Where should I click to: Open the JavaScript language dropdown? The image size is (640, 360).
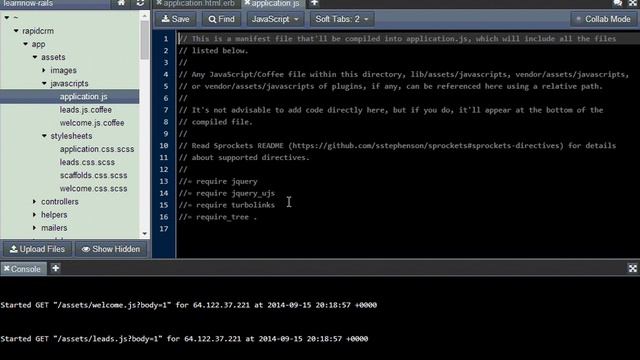click(275, 19)
